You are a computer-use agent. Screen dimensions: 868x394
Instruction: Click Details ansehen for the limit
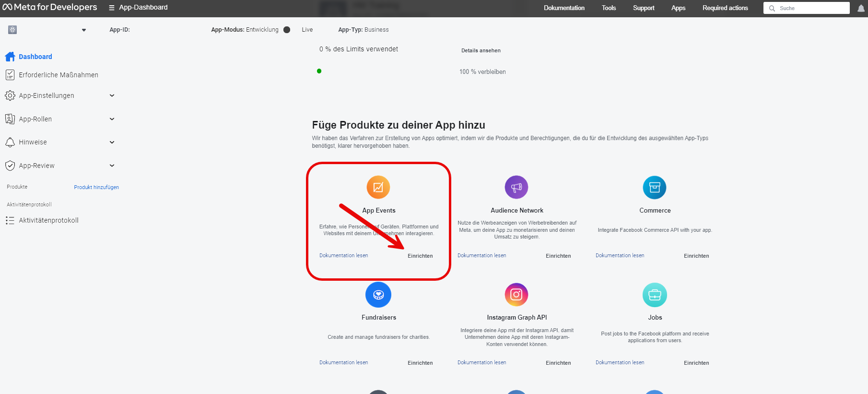[x=481, y=50]
